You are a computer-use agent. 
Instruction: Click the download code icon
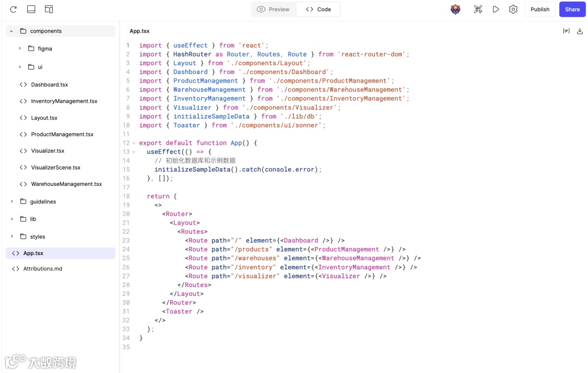(x=580, y=31)
